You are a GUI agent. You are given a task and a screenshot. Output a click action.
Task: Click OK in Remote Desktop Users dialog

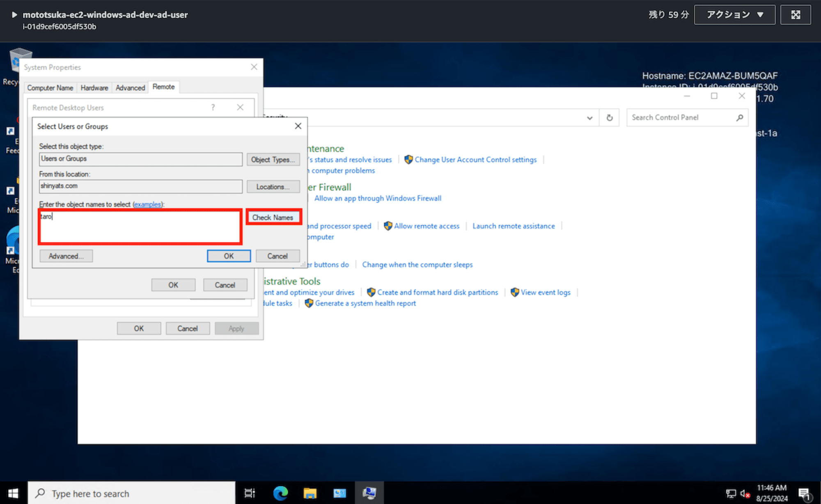(173, 285)
